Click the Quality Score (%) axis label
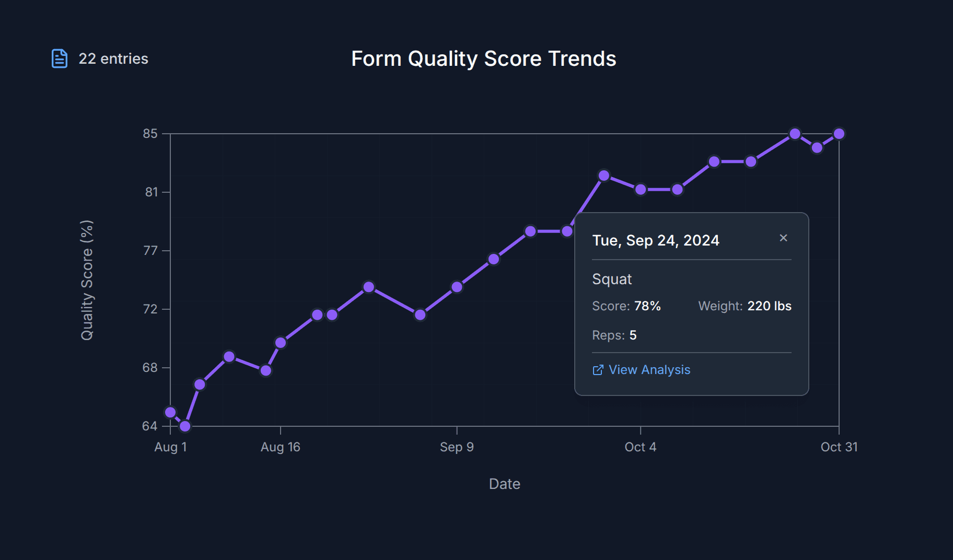 [87, 280]
